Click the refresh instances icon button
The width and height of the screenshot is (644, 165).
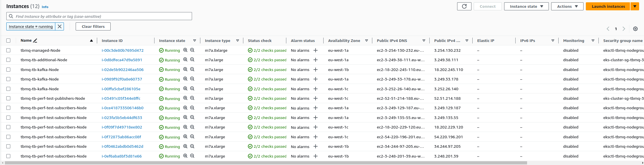point(464,6)
